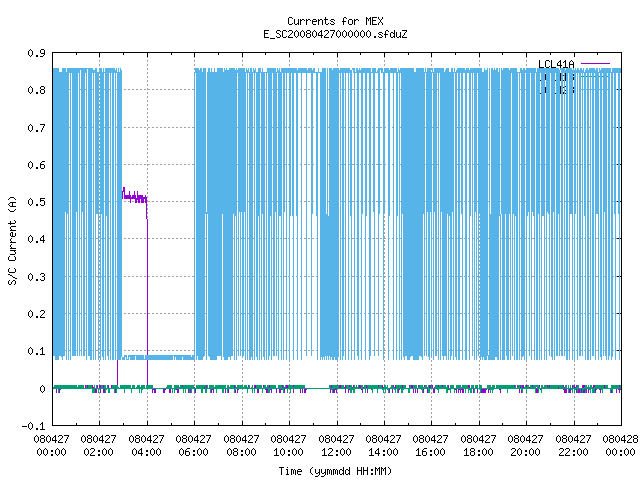Screen dimensions: 640x480
Task: Click the file name 'E_SC20080427000000.sfduZ' subtitle
Action: pyautogui.click(x=335, y=34)
